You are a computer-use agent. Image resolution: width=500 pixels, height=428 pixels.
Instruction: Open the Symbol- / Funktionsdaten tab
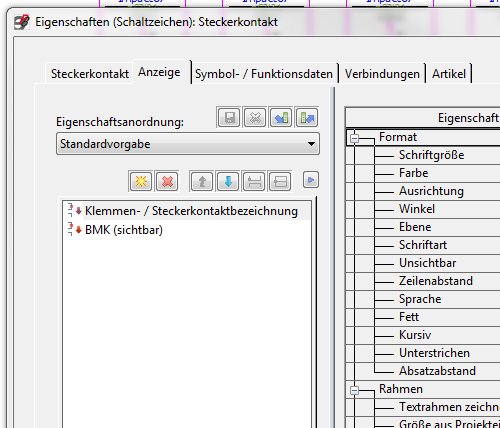[264, 74]
